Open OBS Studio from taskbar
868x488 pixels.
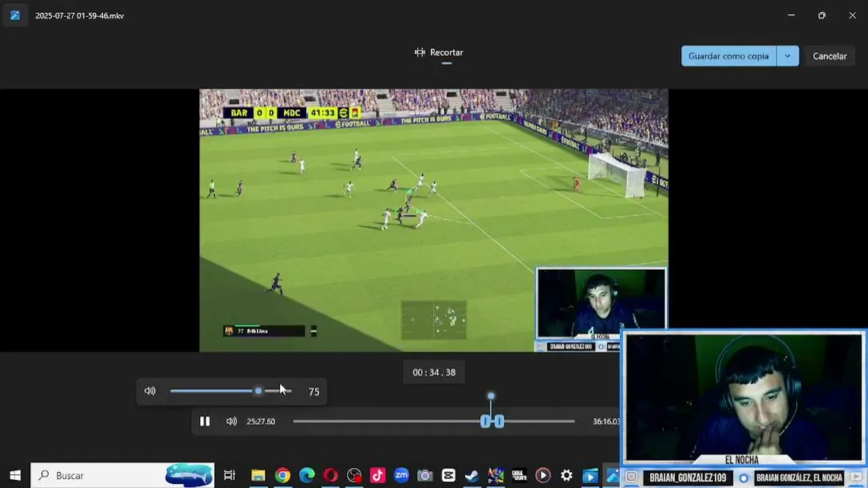click(x=354, y=476)
